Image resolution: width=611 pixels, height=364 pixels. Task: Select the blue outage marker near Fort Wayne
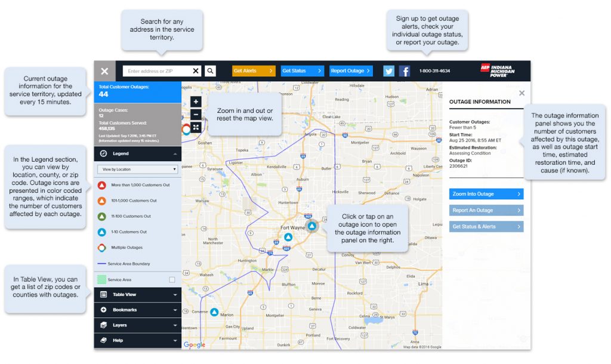click(x=312, y=226)
